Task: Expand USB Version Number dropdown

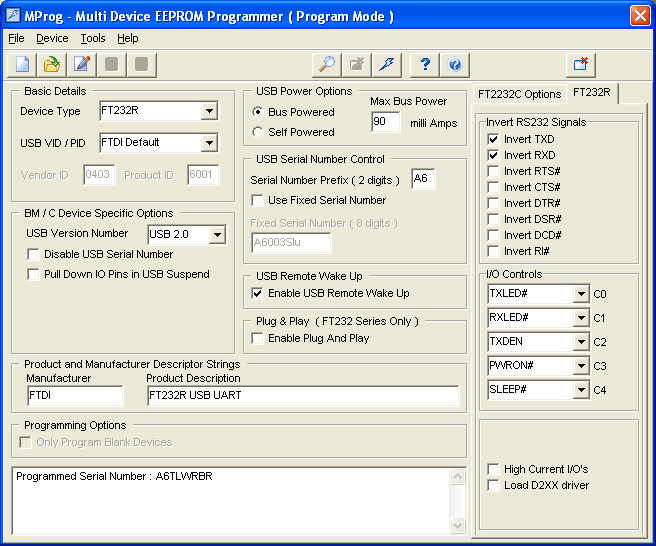Action: (x=217, y=234)
